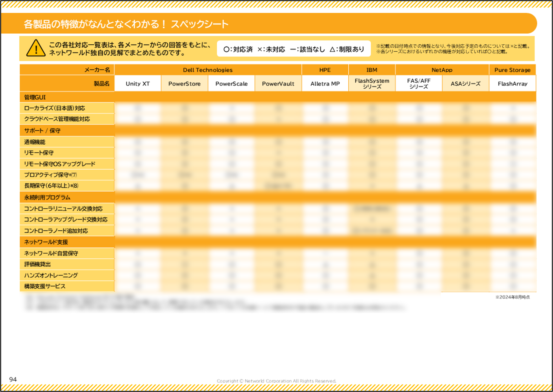The image size is (553, 392).
Task: Click the プロアクティブ保守※7 row label
Action: tap(67, 175)
